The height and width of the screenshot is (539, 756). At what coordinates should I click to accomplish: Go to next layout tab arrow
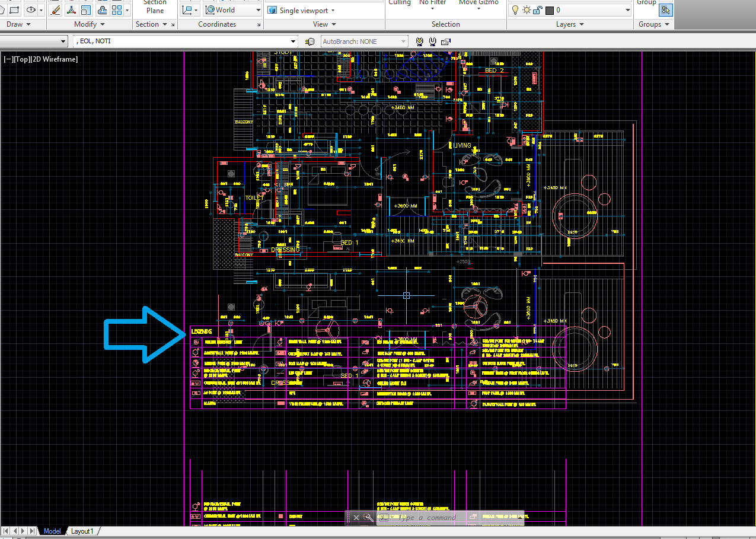point(23,531)
